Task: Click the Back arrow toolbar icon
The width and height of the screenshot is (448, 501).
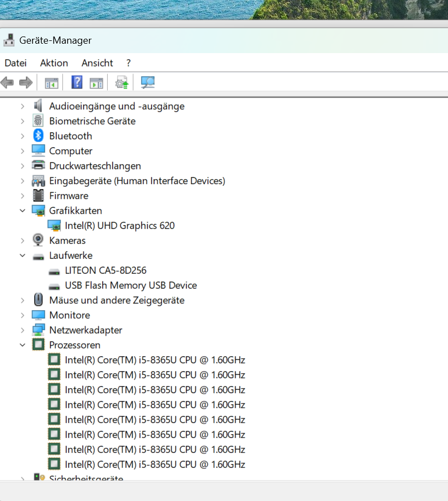Action: [x=7, y=83]
